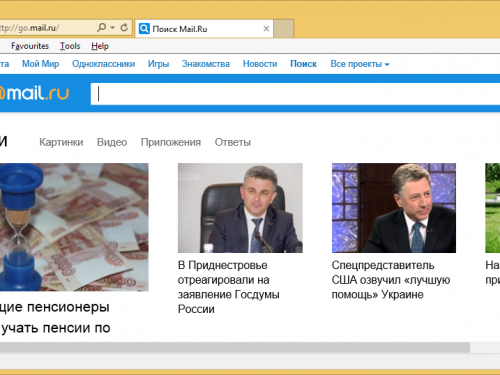Open the Знакомства link

(x=206, y=64)
